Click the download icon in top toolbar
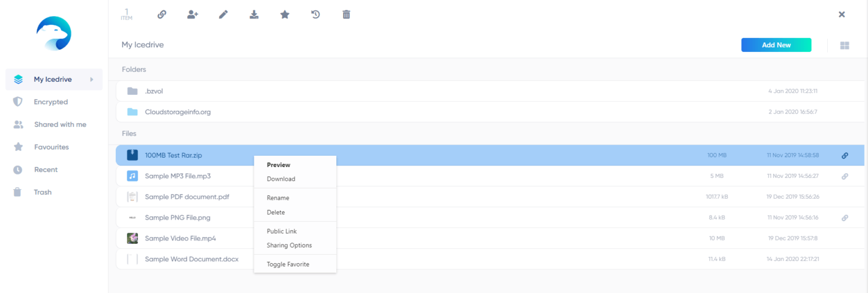Viewport: 868px width, 293px height. (x=254, y=15)
